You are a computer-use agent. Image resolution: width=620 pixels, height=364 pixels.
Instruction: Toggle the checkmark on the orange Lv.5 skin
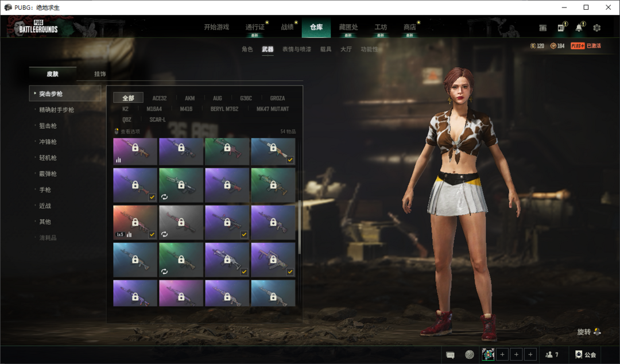(152, 234)
